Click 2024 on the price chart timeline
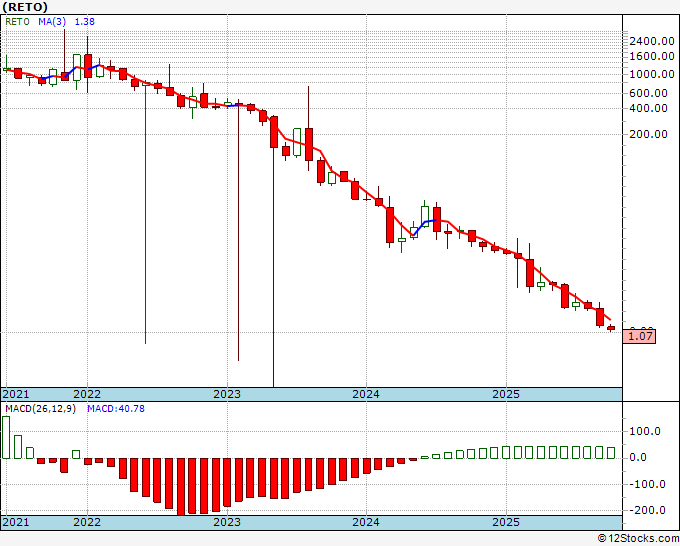680x546 pixels. click(x=366, y=394)
